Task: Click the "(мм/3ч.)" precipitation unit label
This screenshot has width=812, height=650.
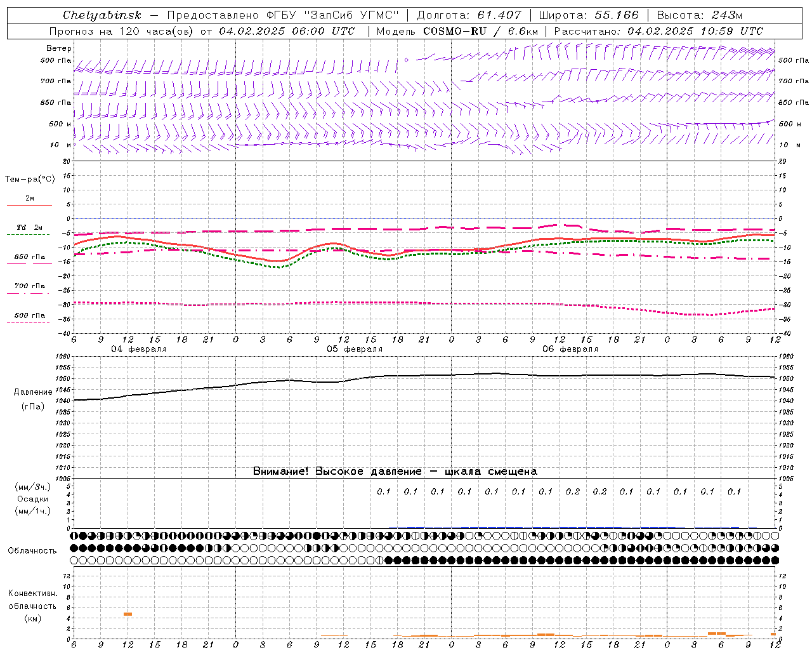Action: tap(33, 487)
